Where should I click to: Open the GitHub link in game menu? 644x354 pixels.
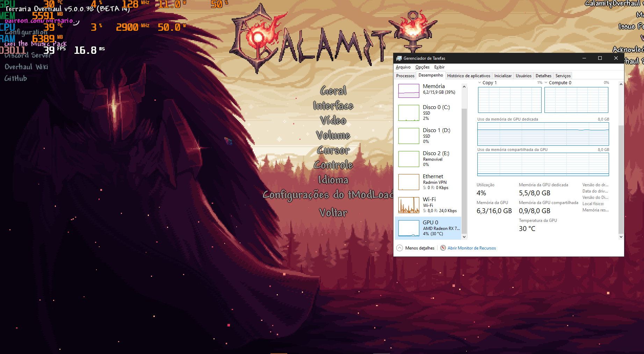(16, 78)
